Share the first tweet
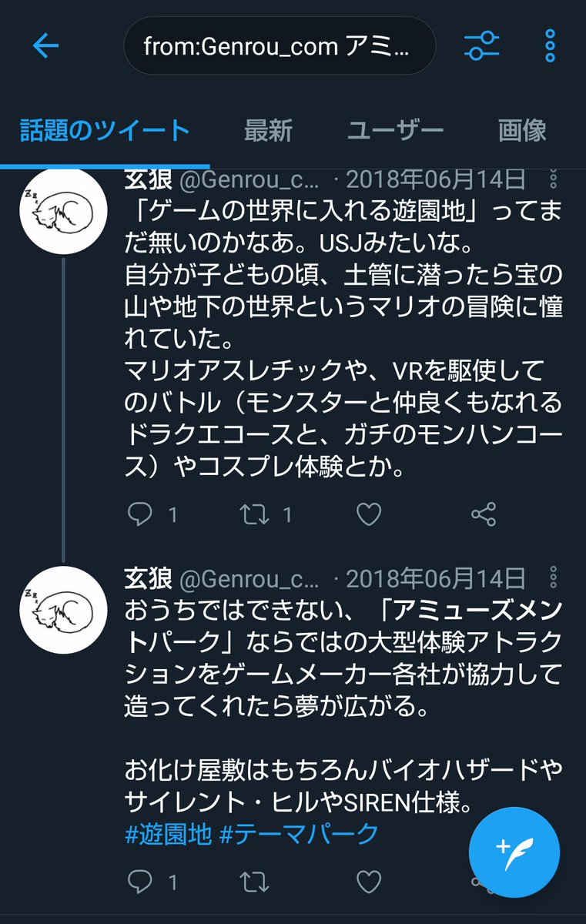This screenshot has height=924, width=586. pyautogui.click(x=483, y=514)
